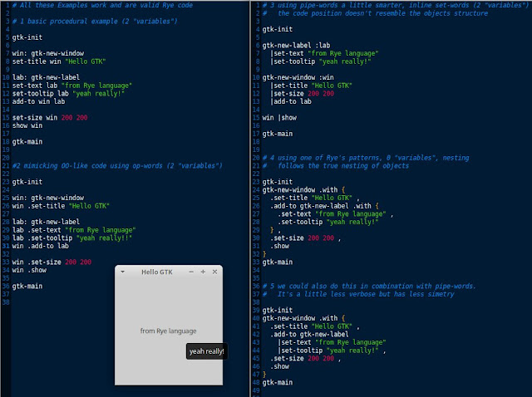Click the "from Rye language" label in GTK window

coord(168,331)
